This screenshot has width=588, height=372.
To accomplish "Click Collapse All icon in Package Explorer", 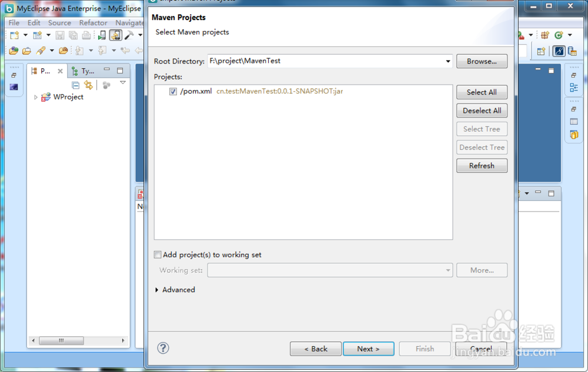I will coord(75,85).
